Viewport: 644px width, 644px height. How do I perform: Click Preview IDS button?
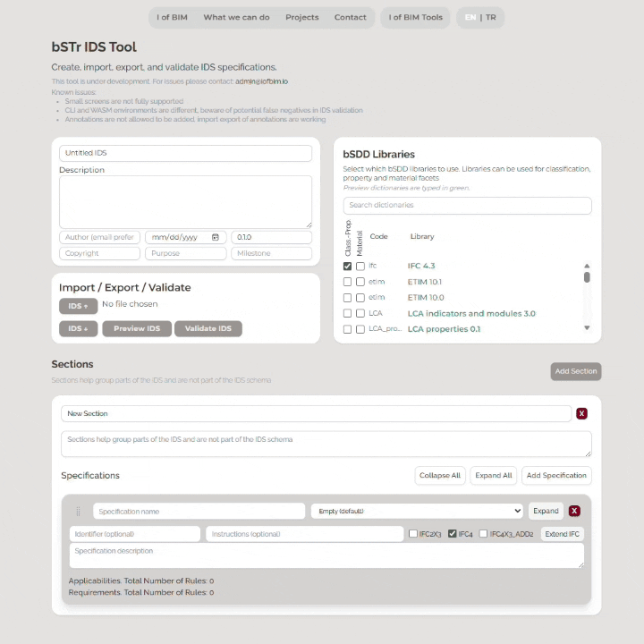coord(137,328)
